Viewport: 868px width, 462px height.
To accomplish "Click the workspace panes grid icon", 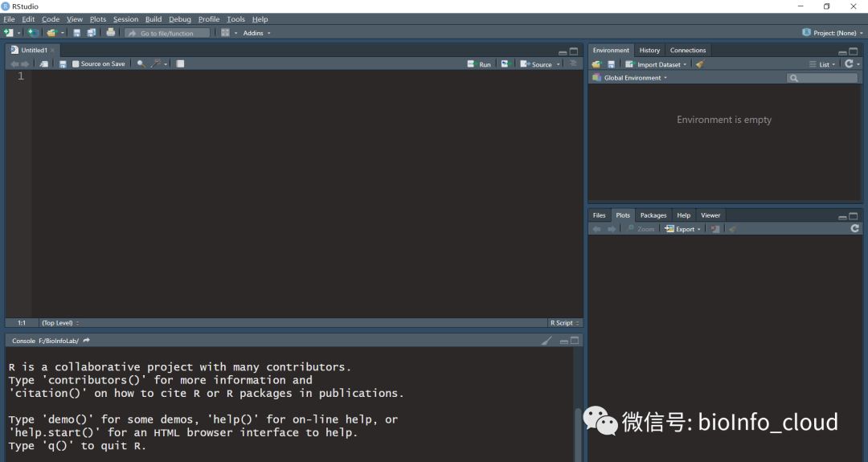I will pos(225,33).
